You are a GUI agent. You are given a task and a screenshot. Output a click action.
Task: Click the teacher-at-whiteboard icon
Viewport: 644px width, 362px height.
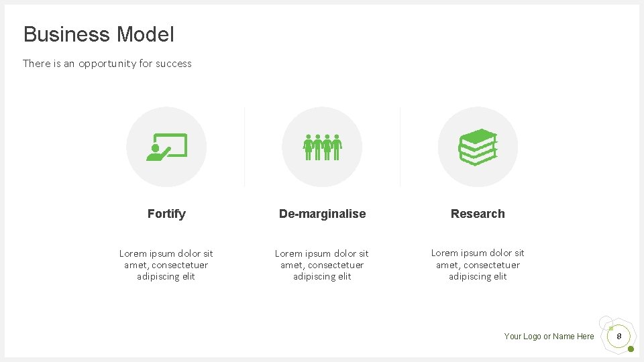166,147
